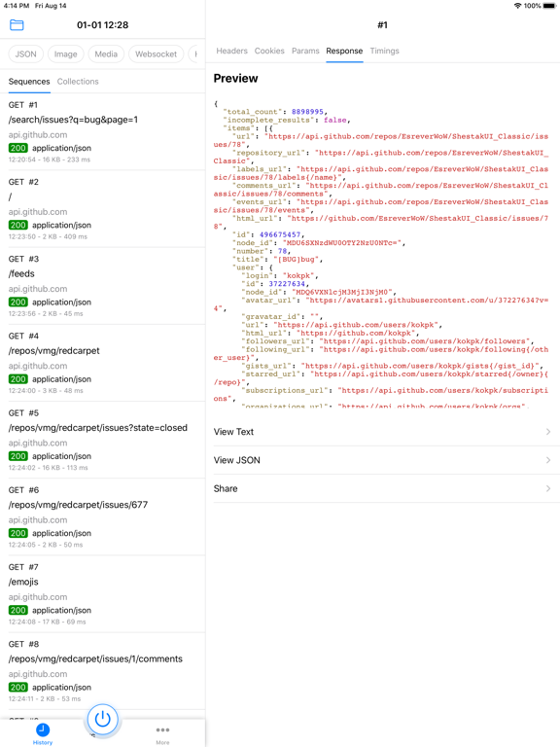560x747 pixels.
Task: Select request #2 with path /
Action: pos(102,209)
